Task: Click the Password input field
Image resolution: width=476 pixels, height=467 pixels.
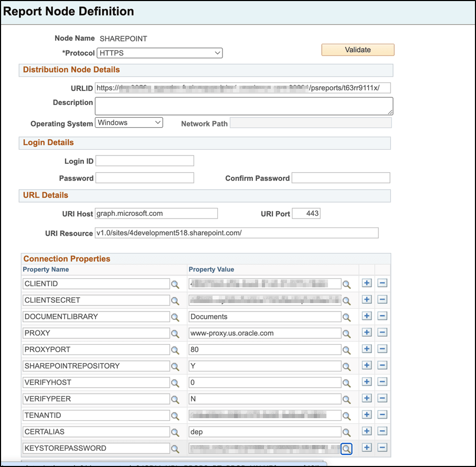Action: tap(145, 178)
